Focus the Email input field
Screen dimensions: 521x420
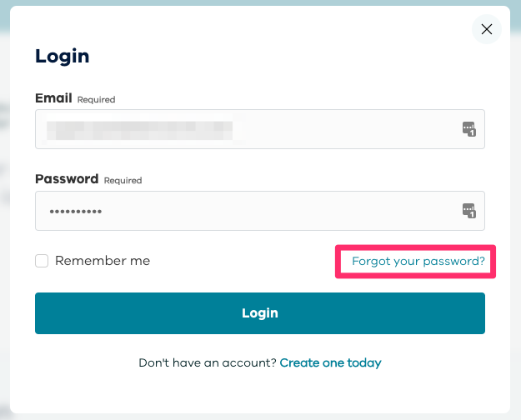(250, 129)
